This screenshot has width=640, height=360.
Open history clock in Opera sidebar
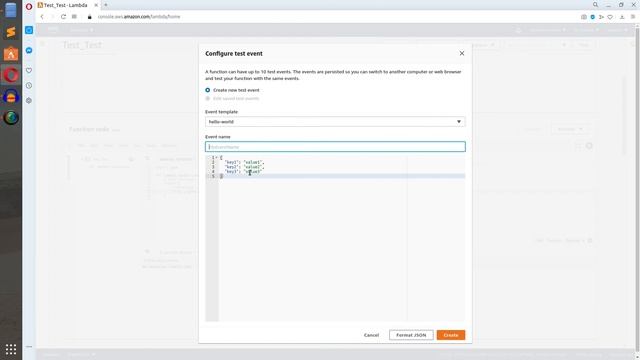[x=29, y=86]
